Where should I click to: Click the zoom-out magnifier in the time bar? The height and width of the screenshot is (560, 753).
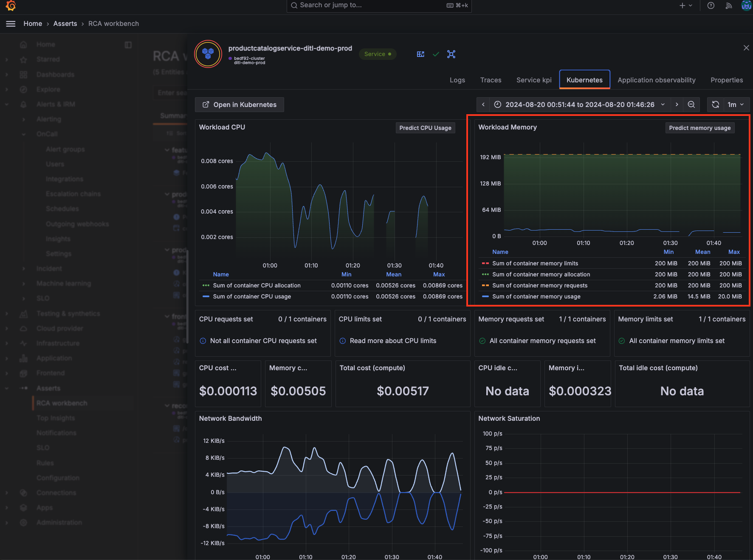[691, 104]
